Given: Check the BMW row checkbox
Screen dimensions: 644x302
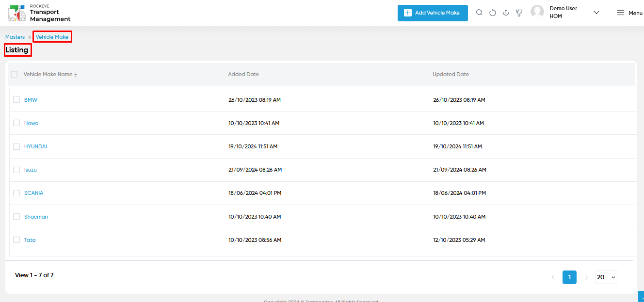Looking at the screenshot, I should [x=16, y=100].
